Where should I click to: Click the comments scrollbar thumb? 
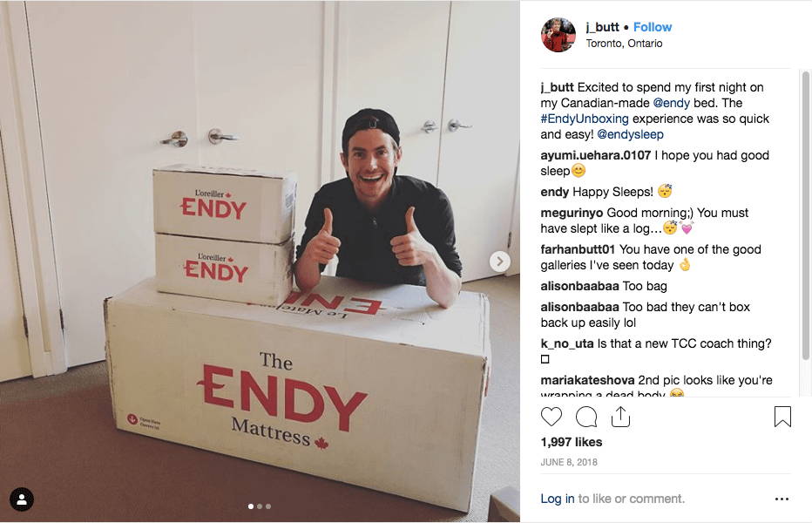pyautogui.click(x=805, y=215)
